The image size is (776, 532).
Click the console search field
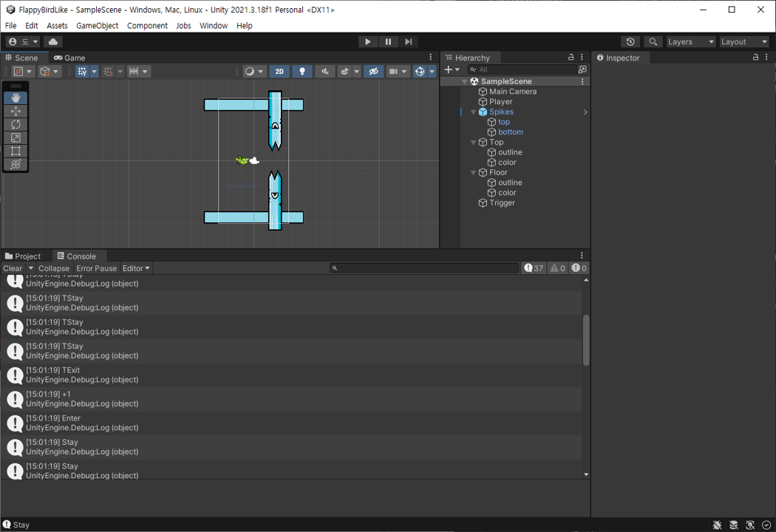pos(425,268)
